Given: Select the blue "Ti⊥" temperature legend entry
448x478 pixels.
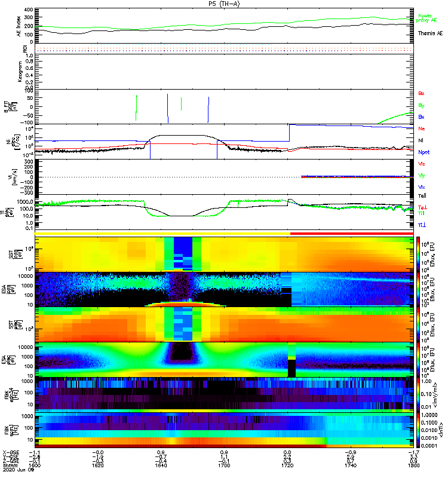Looking at the screenshot, I should click(422, 225).
